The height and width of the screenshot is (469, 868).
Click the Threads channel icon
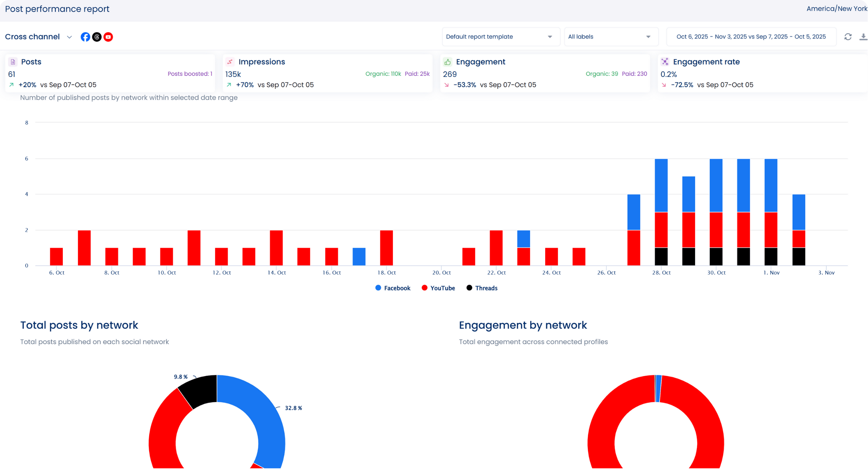pos(97,37)
